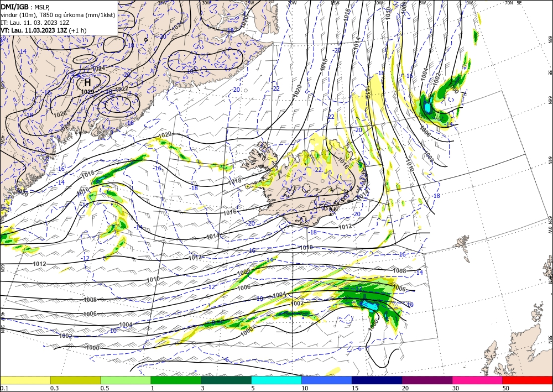Click the 70N latitude label at top right

tap(509, 2)
